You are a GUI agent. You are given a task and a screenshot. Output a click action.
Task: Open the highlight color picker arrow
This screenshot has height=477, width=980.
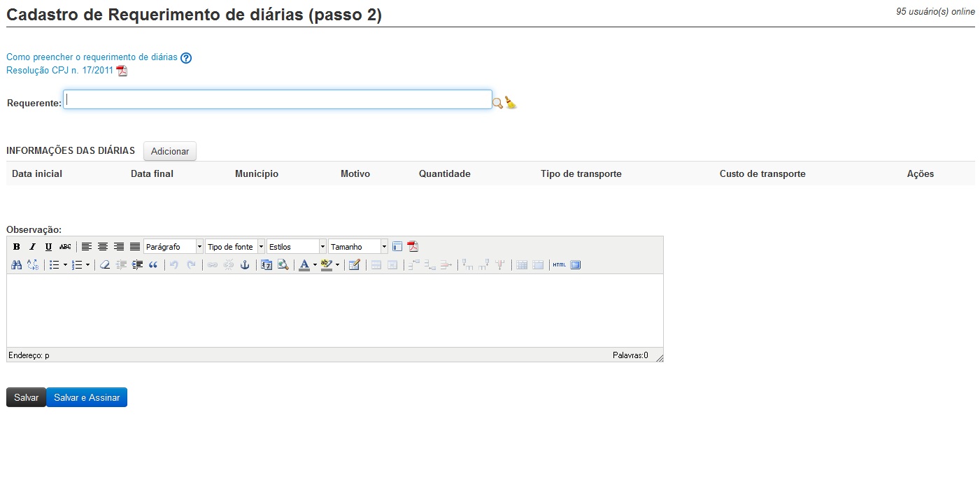337,265
